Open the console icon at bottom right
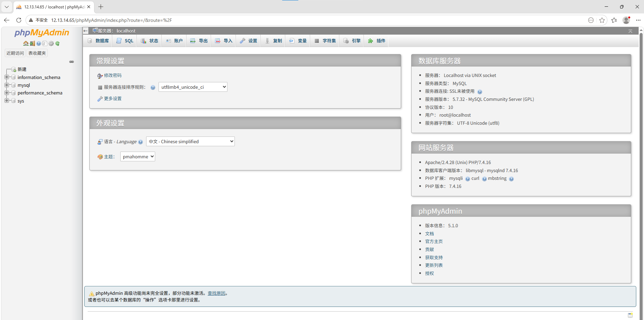Viewport: 644px width, 320px height. coord(630,315)
